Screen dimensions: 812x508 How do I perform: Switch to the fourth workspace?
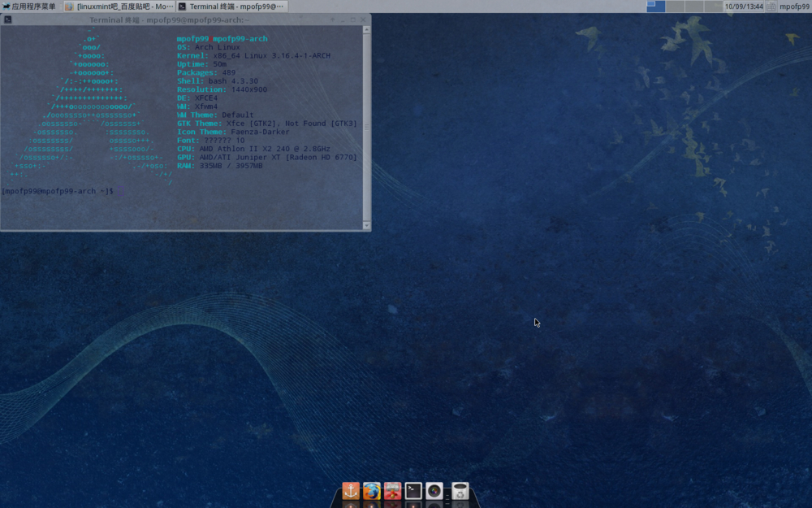[713, 7]
